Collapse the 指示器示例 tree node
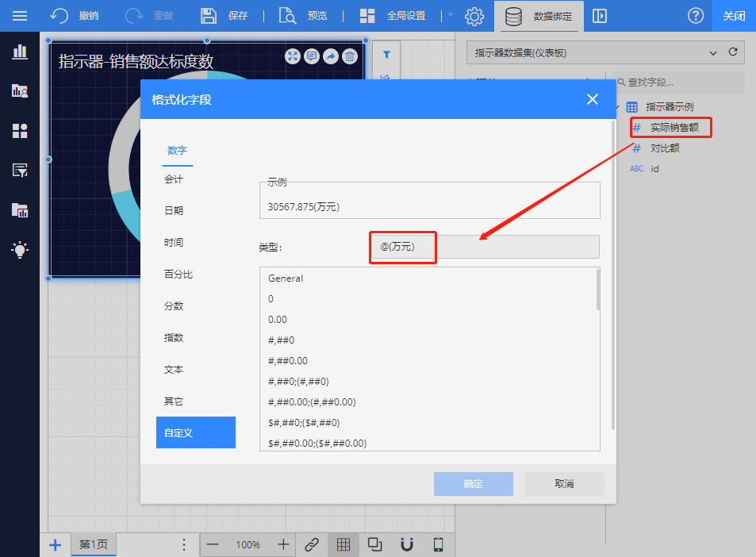This screenshot has width=756, height=557. point(616,107)
